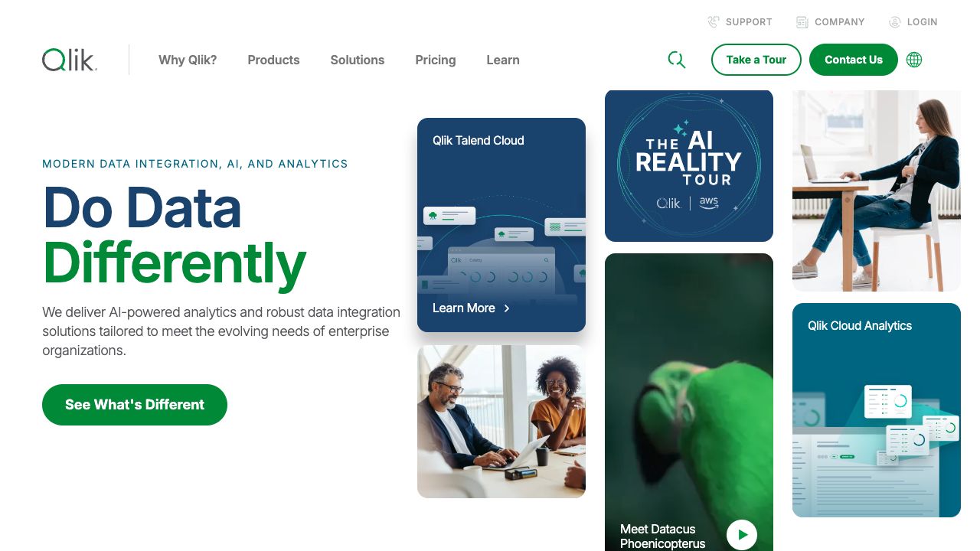The width and height of the screenshot is (980, 551).
Task: Open the Qlik Cloud Analytics card
Action: 877,410
